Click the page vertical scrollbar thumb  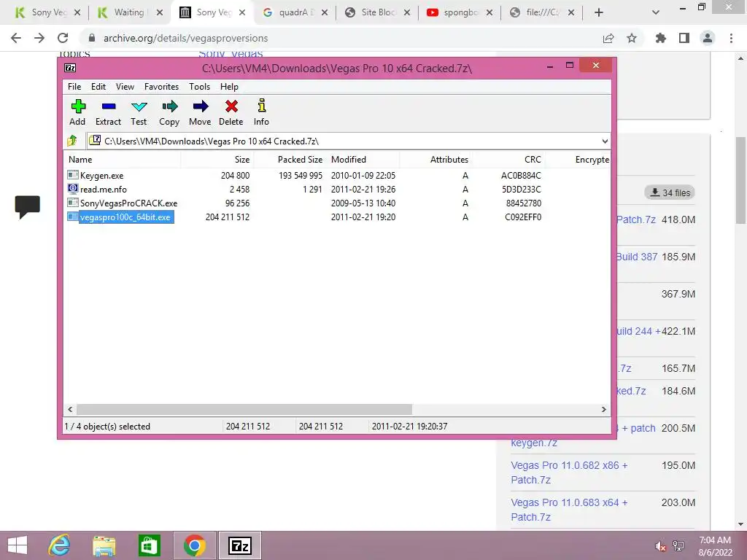tap(740, 181)
